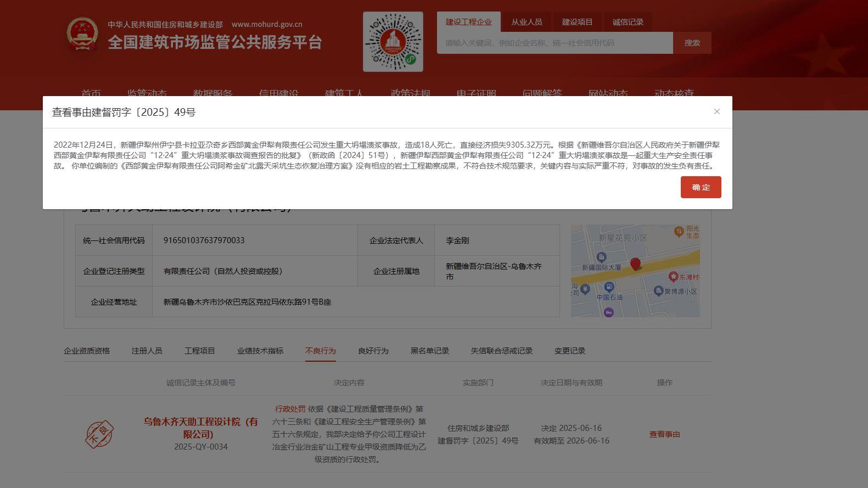The image size is (868, 488).
Task: Click the platform title 全国建筑市场监管公共服务平台
Action: tap(215, 42)
